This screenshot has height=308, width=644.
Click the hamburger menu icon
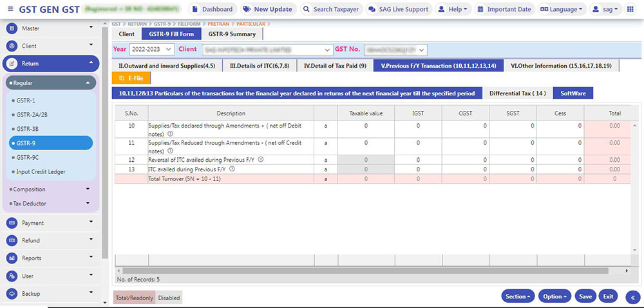9,9
